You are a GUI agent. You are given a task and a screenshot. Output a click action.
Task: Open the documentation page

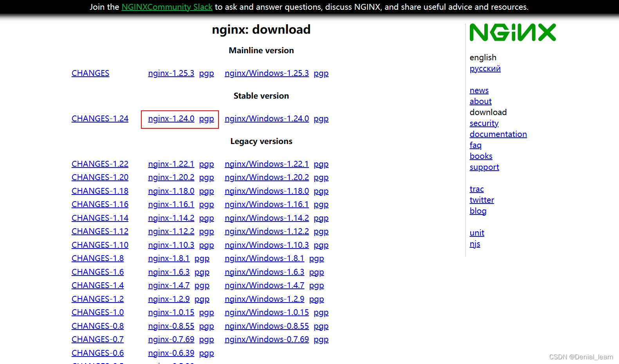click(498, 134)
